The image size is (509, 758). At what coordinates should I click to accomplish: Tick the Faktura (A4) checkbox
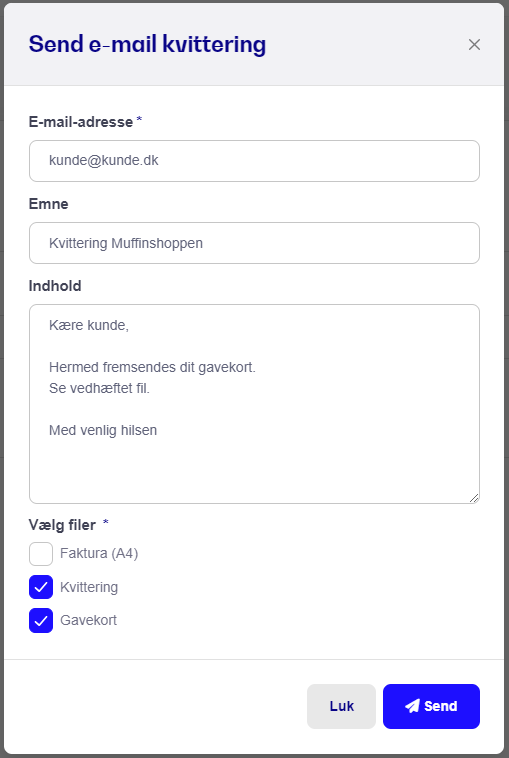click(x=41, y=554)
